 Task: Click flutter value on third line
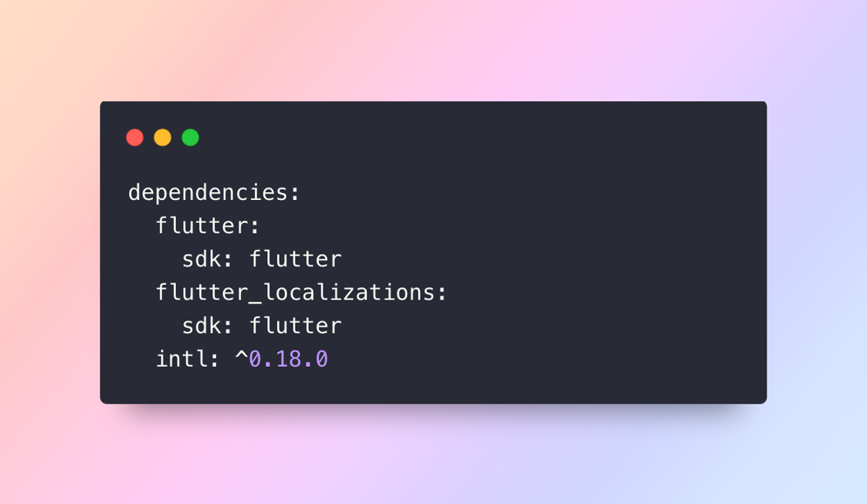[296, 259]
